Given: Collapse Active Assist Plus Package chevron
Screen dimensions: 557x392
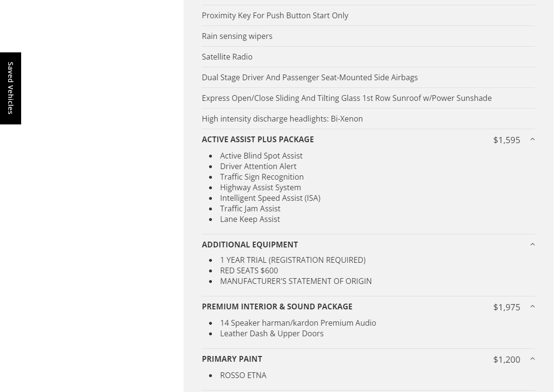Looking at the screenshot, I should (532, 139).
